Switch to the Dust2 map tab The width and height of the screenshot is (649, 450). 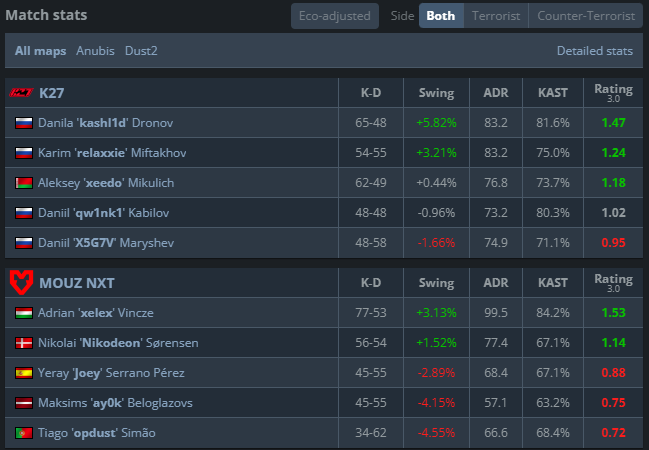tap(141, 50)
